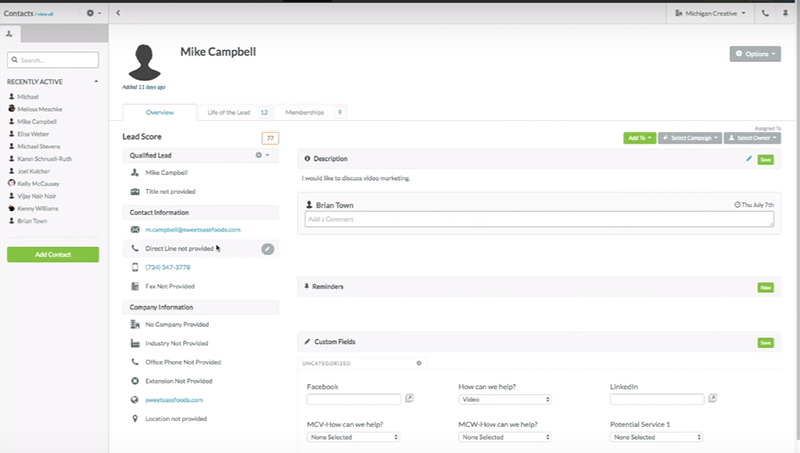The width and height of the screenshot is (800, 453).
Task: Switch to Life of the Lead tab
Action: tap(237, 112)
